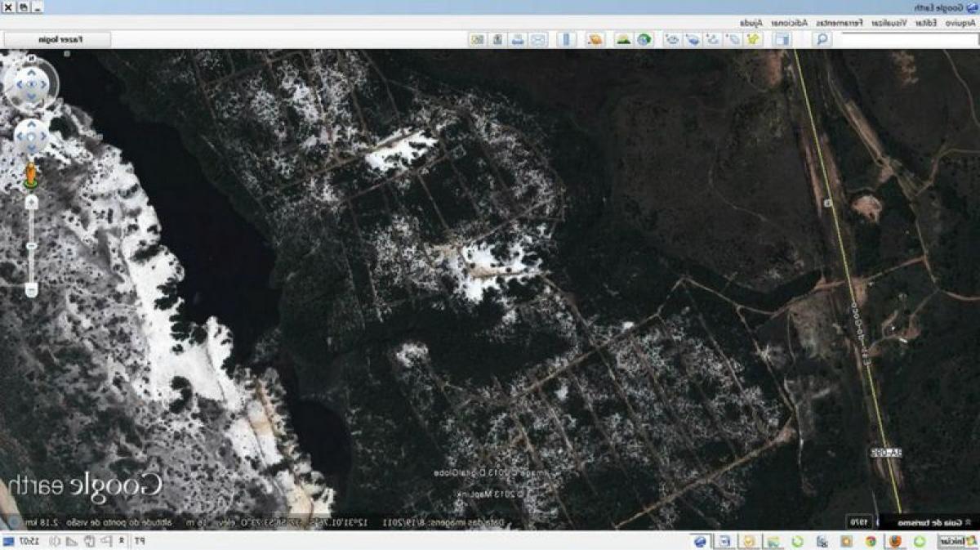Click the Fazer login button
Image resolution: width=980 pixels, height=550 pixels.
[61, 39]
